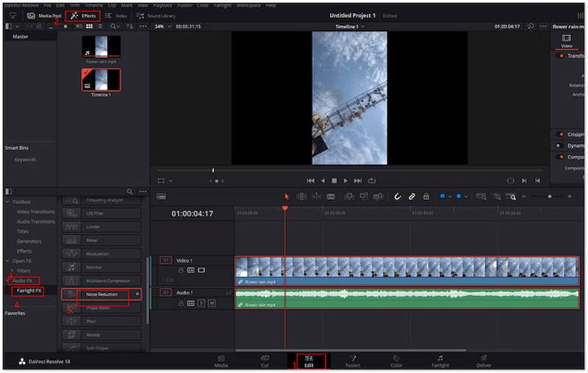This screenshot has width=588, height=373.
Task: Select the Timeline 1 thumbnail in media pool
Action: click(101, 79)
